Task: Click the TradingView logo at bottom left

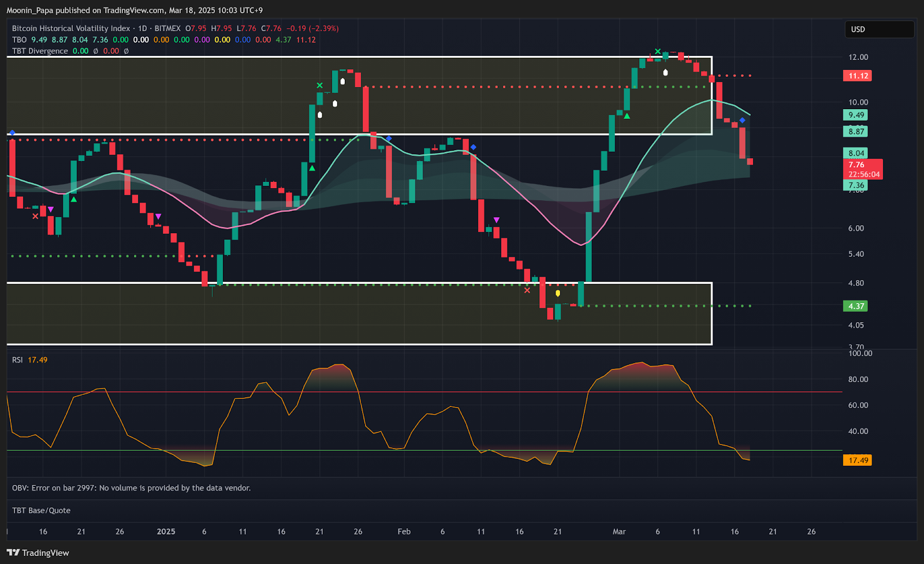Action: point(38,553)
